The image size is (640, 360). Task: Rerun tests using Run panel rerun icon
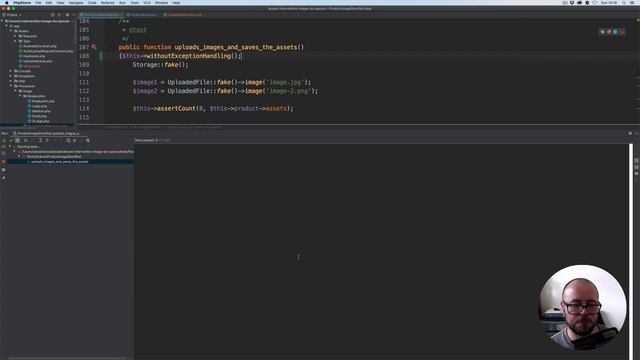pos(4,140)
